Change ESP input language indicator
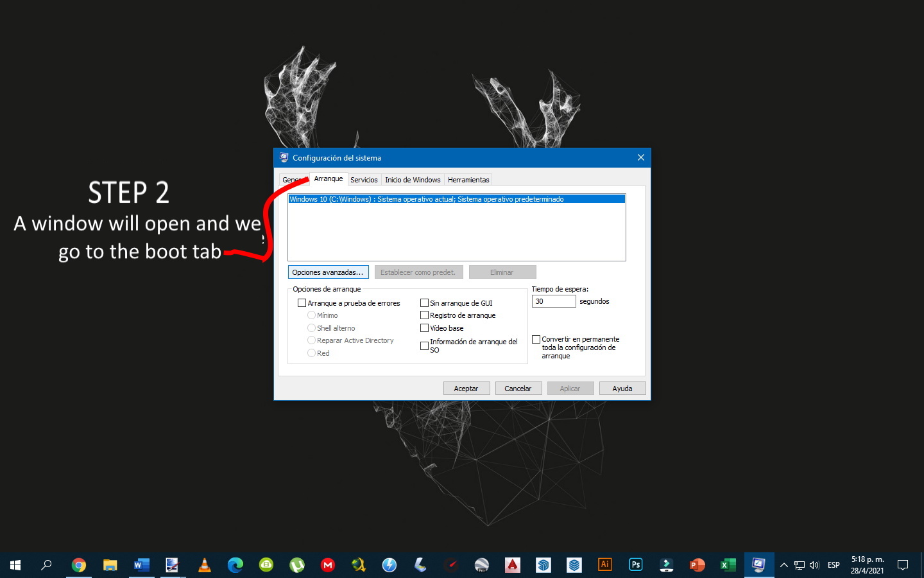 click(x=834, y=565)
